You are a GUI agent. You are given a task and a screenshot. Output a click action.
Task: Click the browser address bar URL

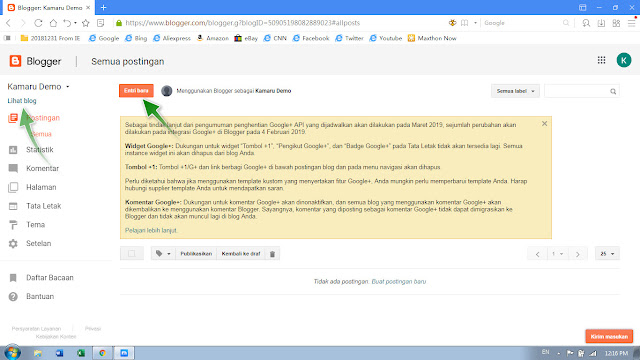click(x=242, y=23)
